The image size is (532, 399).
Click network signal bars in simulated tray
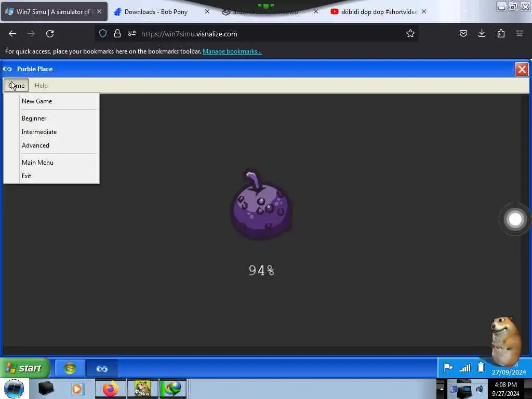465,368
